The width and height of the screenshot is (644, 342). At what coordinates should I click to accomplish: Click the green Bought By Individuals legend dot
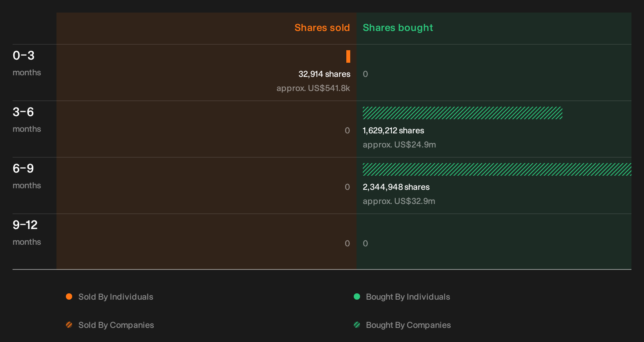click(357, 297)
